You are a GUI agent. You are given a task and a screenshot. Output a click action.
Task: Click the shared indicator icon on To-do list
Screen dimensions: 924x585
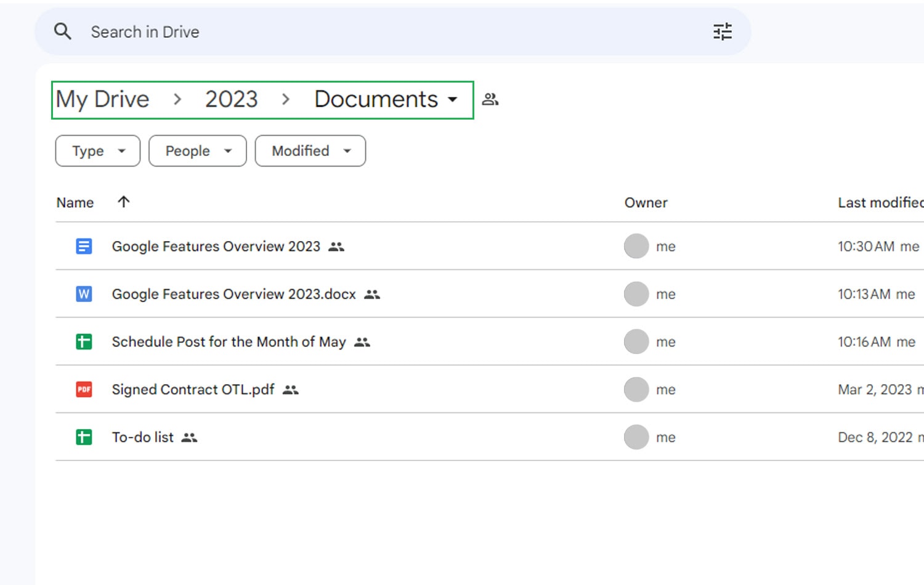point(190,437)
